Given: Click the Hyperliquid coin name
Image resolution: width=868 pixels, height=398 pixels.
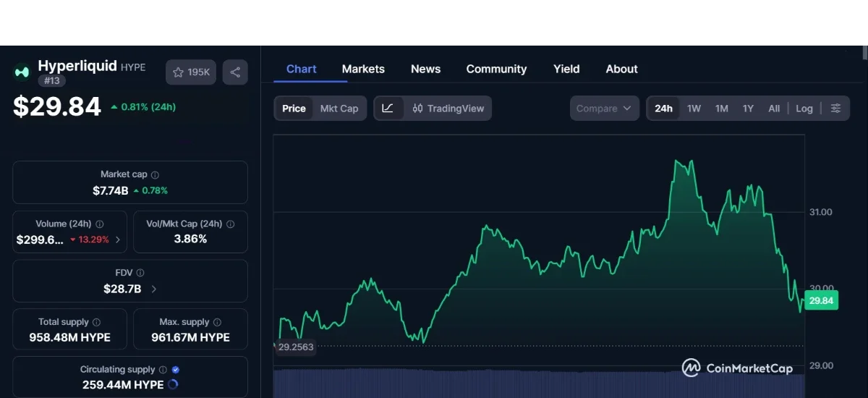Looking at the screenshot, I should point(77,66).
